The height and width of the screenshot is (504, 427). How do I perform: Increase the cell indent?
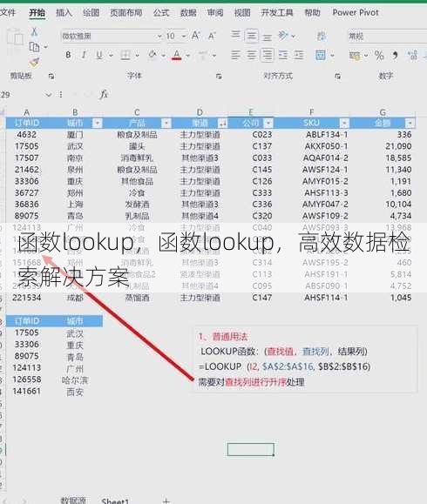(x=299, y=56)
